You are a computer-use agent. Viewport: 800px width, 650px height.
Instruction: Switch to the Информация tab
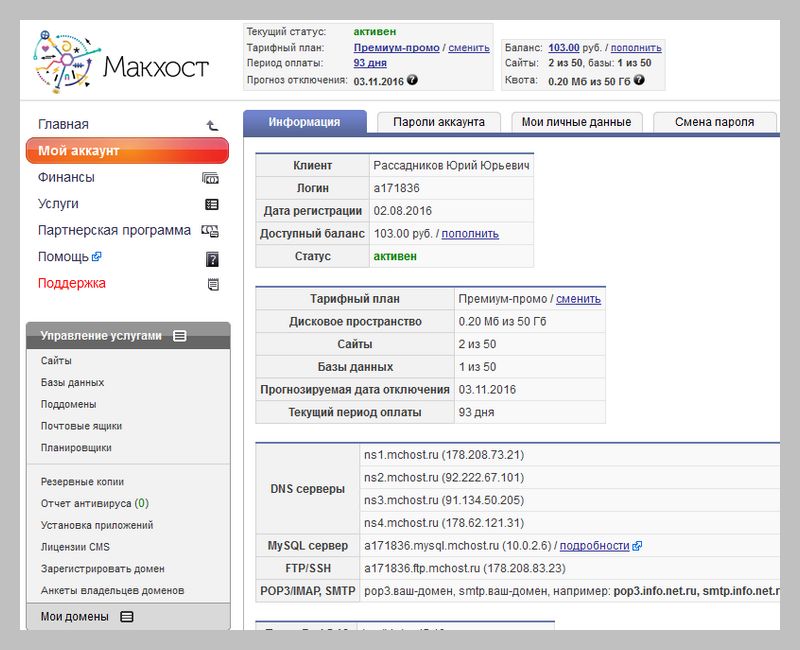(x=305, y=122)
